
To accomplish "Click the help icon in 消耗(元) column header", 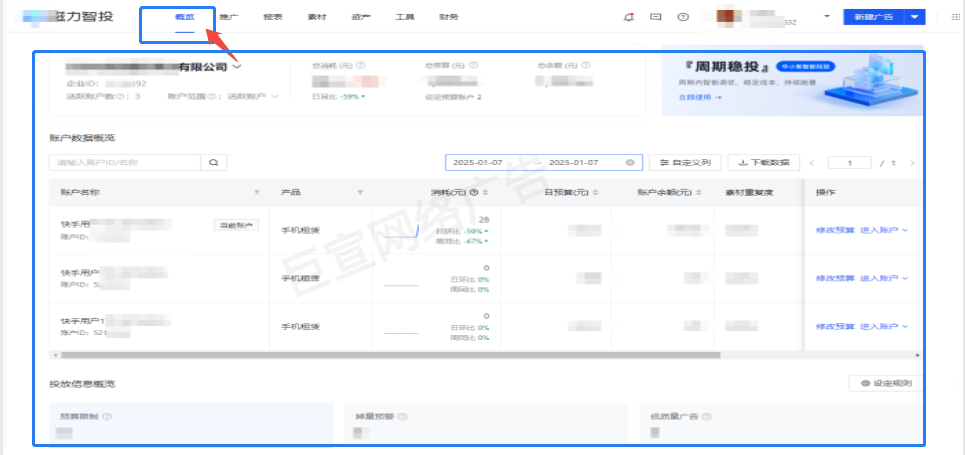I will (474, 193).
